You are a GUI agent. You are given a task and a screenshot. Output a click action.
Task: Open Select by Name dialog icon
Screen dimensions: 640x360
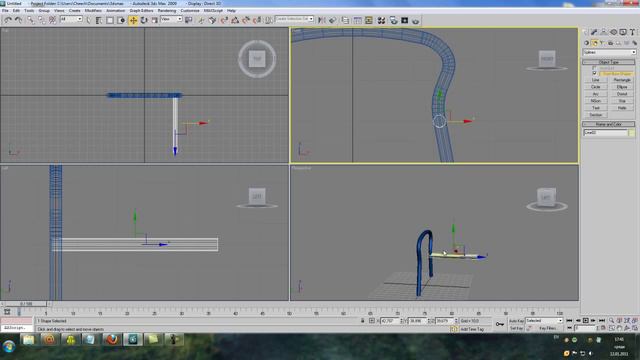[99, 20]
